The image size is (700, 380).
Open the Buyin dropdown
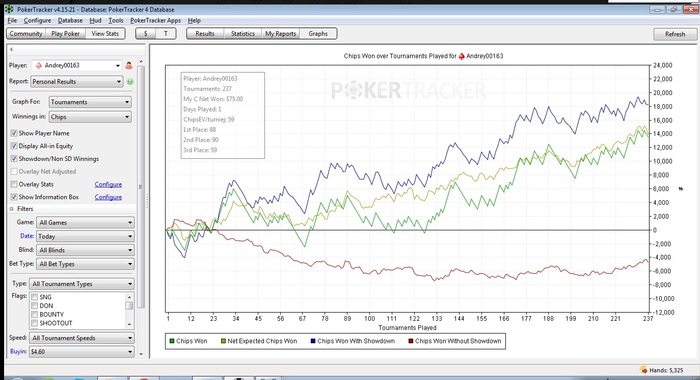(x=82, y=352)
